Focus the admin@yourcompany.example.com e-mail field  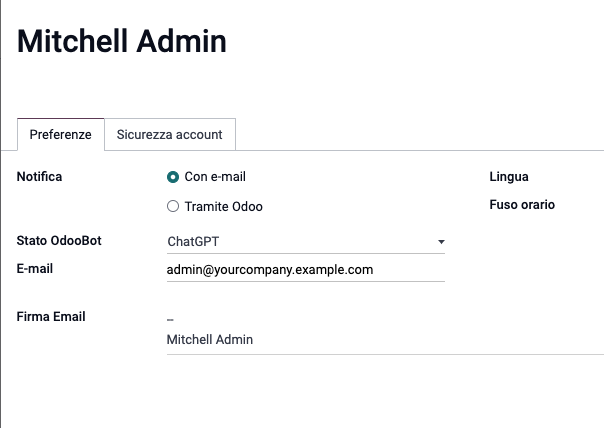(300, 270)
